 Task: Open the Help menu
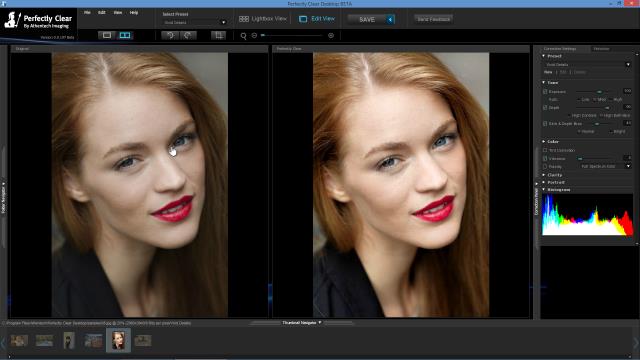pos(134,13)
